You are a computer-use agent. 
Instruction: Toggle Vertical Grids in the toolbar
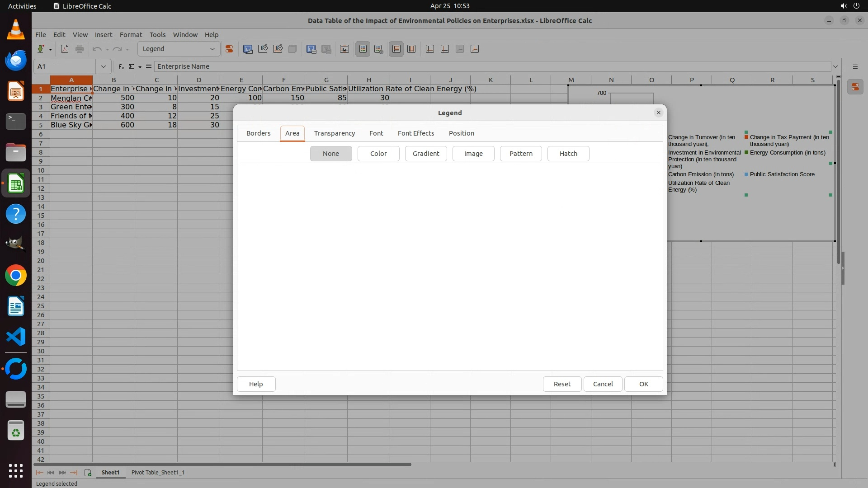(x=411, y=49)
